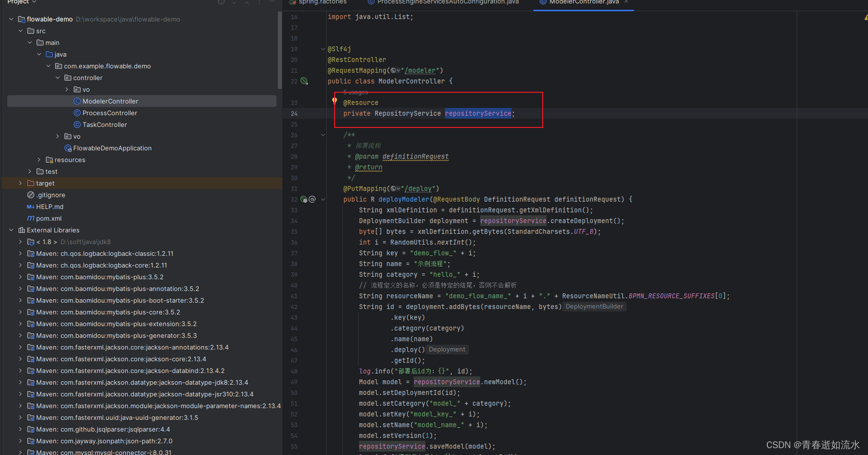Image resolution: width=868 pixels, height=455 pixels.
Task: Collapse the controller package node
Action: point(58,78)
